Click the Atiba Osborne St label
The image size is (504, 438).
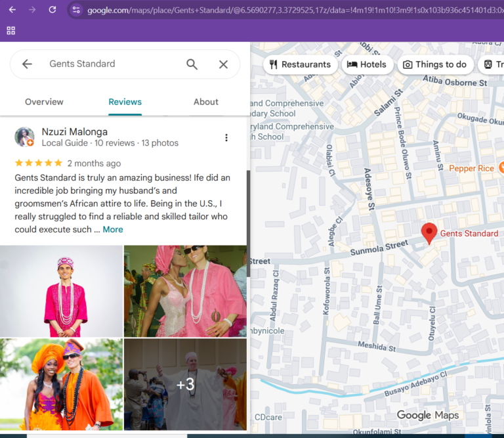455,81
